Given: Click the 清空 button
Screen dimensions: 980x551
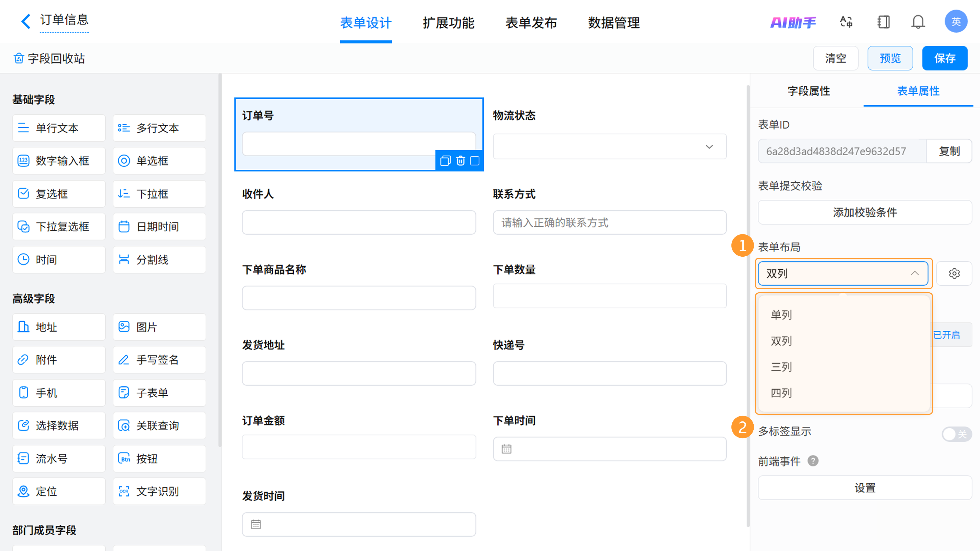Looking at the screenshot, I should point(836,58).
